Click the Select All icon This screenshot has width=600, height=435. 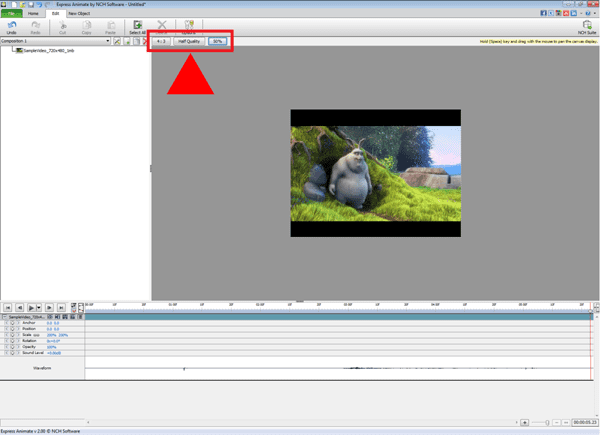tap(137, 27)
